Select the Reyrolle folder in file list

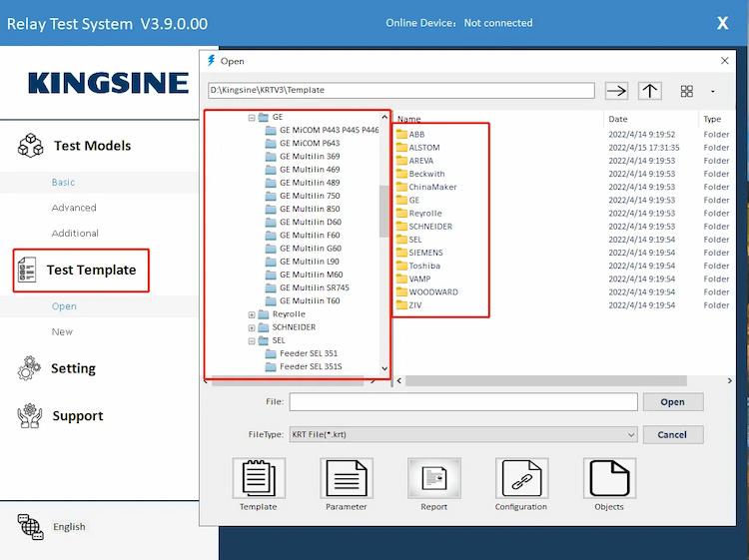(419, 213)
